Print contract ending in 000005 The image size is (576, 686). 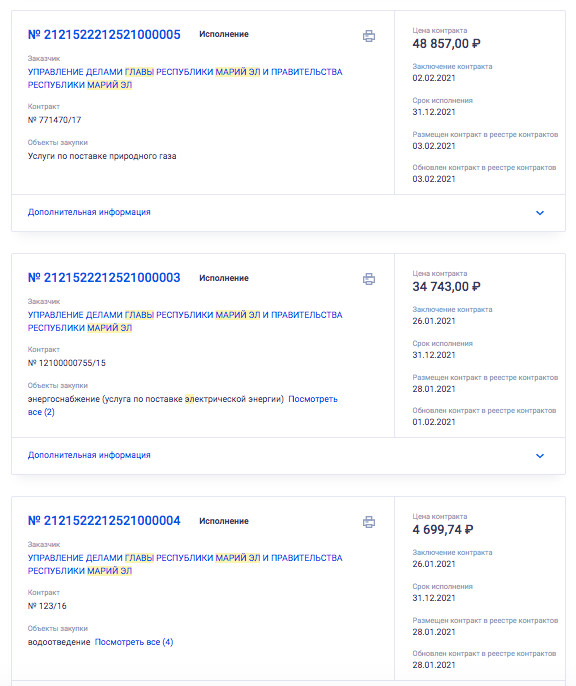coord(369,36)
